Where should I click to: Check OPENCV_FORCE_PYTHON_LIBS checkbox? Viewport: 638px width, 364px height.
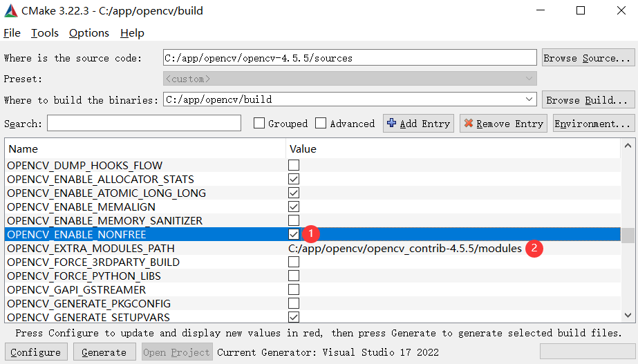[294, 276]
